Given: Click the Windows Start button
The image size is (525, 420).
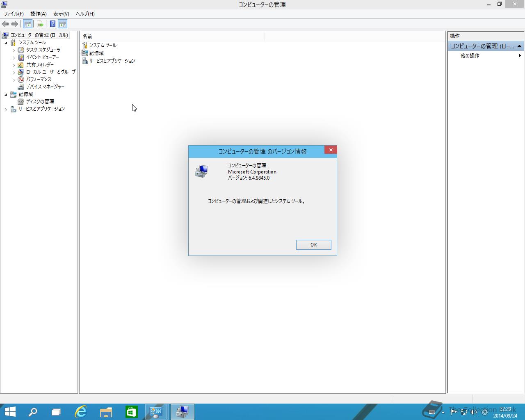Looking at the screenshot, I should coord(10,412).
